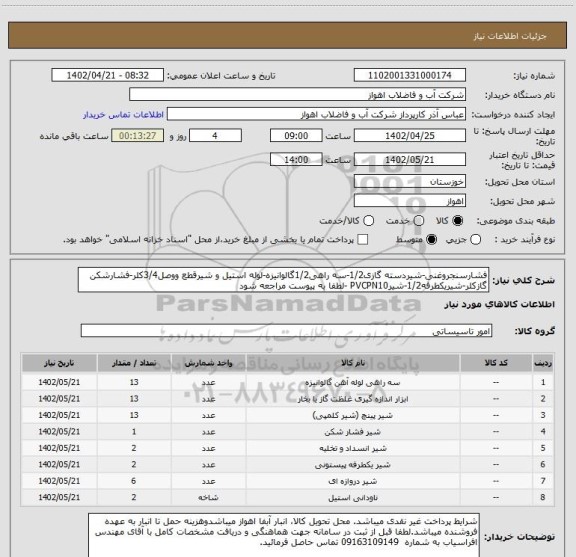Select row شیر دروازه ای
This screenshot has width=576, height=557.
[288, 481]
